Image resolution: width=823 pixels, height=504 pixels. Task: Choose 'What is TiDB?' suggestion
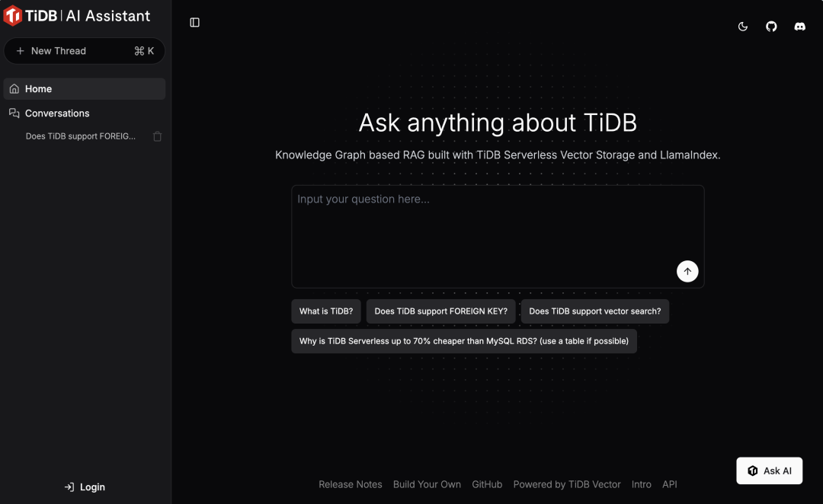326,311
